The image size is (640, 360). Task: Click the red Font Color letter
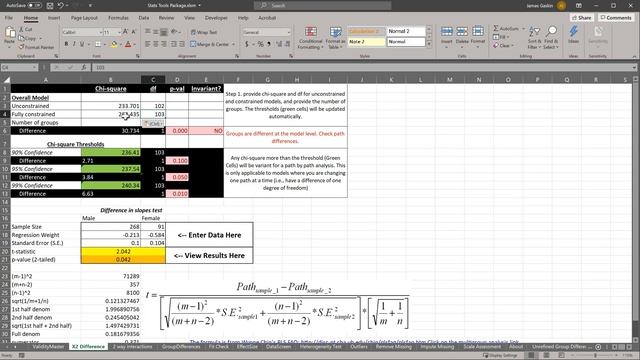click(128, 44)
